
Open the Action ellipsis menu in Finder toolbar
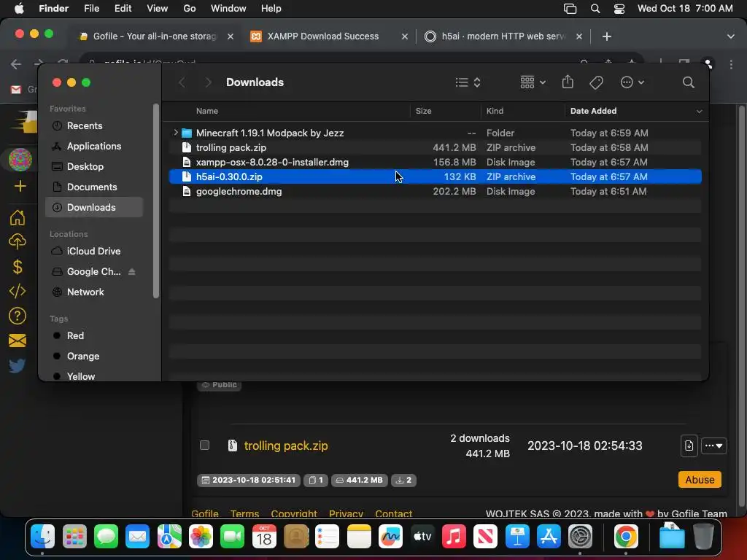632,82
